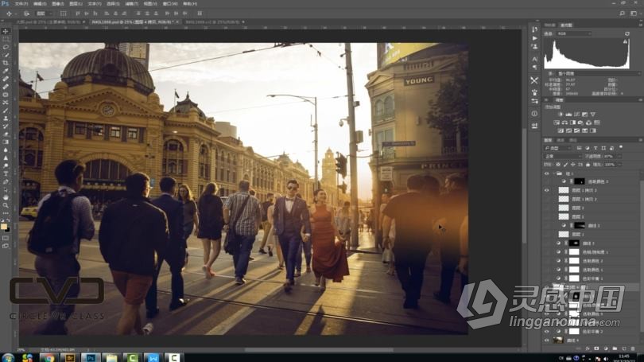Image resolution: width=644 pixels, height=362 pixels.
Task: Select the Crop tool
Action: click(6, 63)
